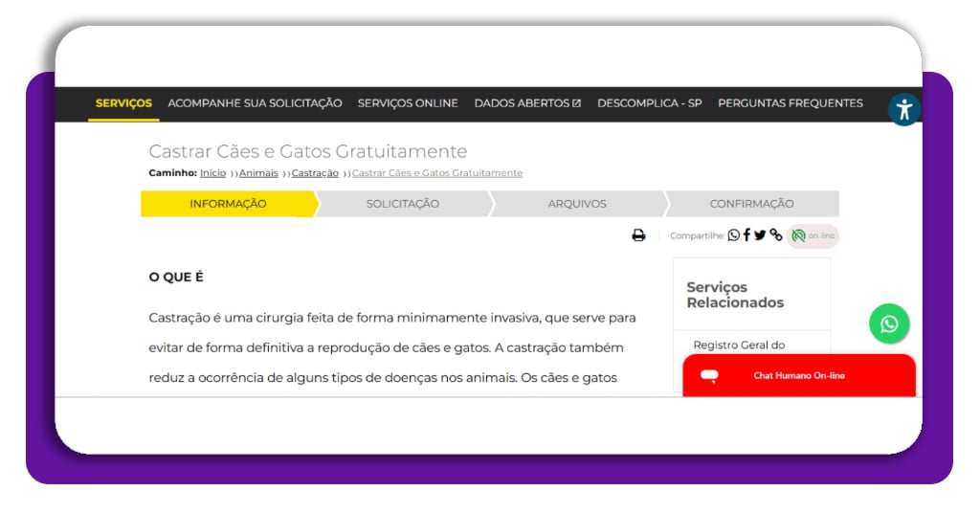Image resolution: width=980 pixels, height=513 pixels.
Task: Select the INFORMAÇÃO step tab
Action: 228,204
